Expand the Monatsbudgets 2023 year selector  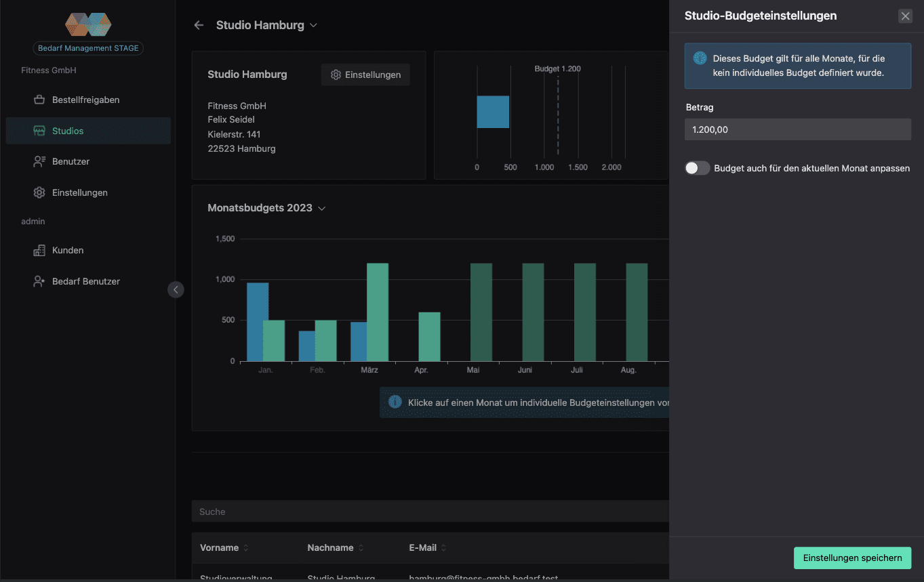(x=322, y=208)
